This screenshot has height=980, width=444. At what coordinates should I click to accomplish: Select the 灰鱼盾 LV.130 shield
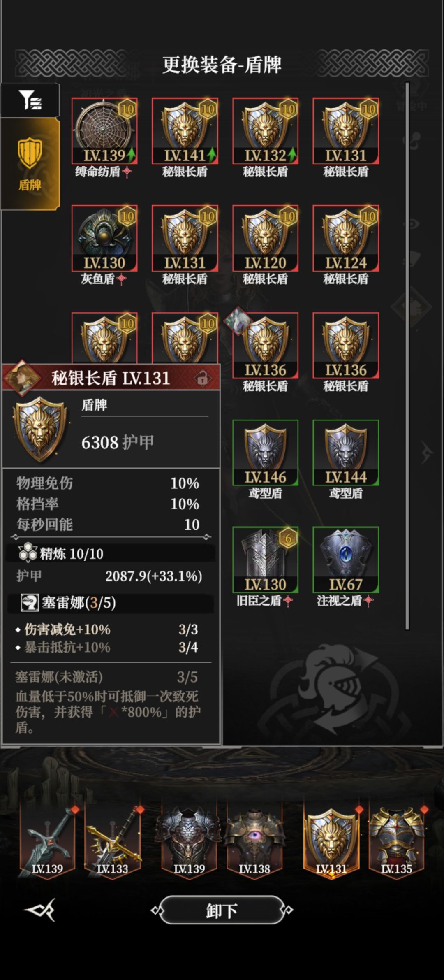coord(104,238)
